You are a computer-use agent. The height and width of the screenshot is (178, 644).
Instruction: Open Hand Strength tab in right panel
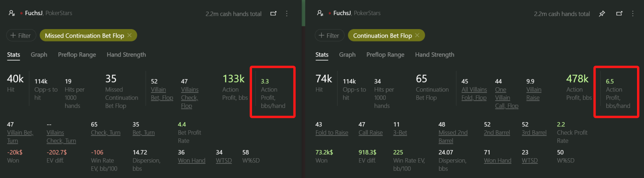[x=434, y=55]
